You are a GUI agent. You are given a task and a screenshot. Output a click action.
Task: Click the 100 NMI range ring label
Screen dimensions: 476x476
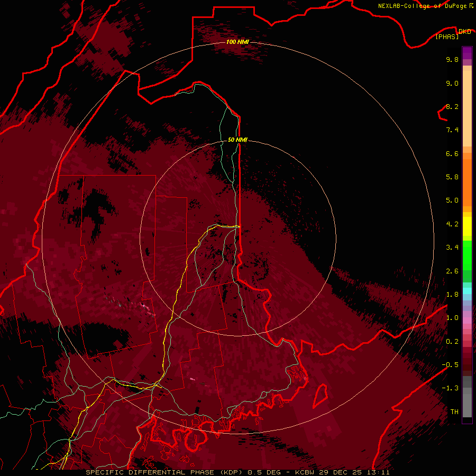(x=237, y=42)
